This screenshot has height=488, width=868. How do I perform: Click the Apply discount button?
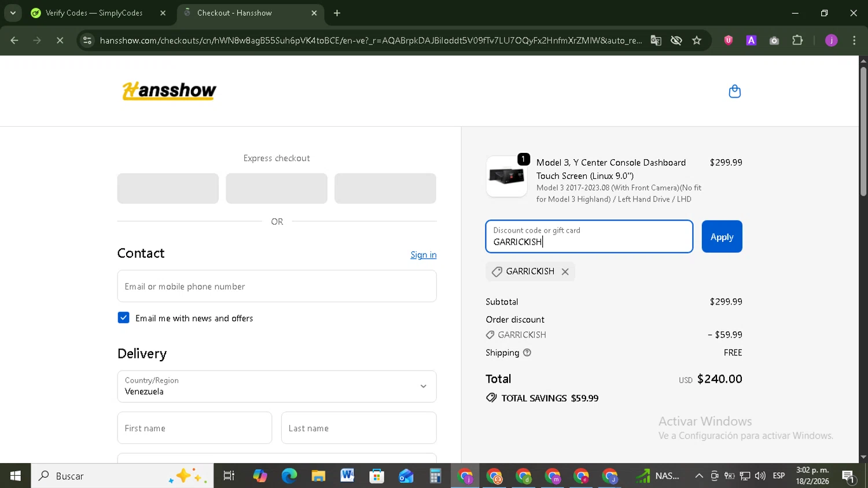click(722, 237)
